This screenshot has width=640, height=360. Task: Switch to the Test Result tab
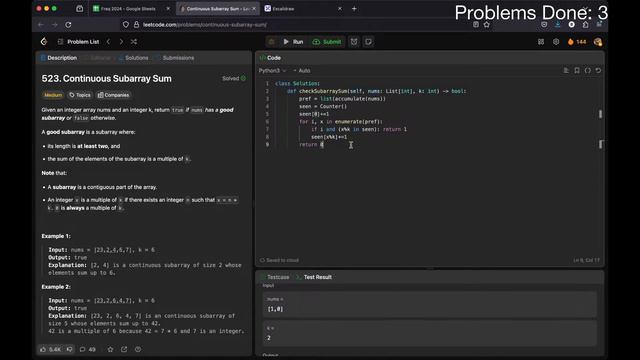tap(314, 277)
